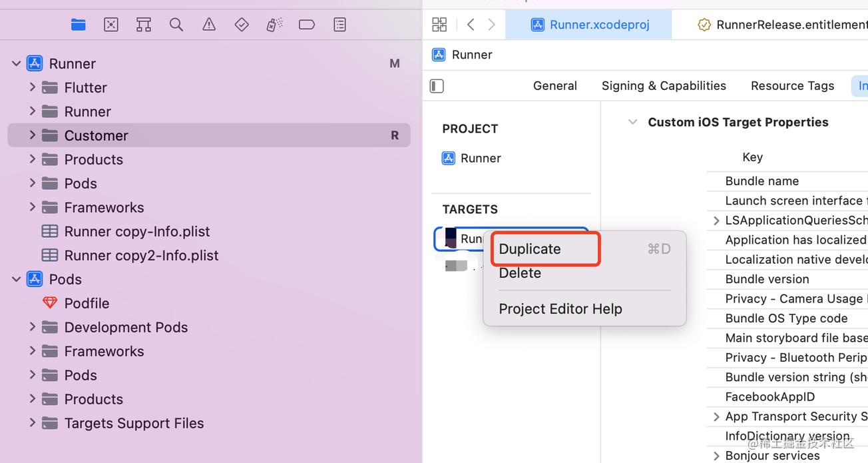
Task: Collapse Custom iOS Target Properties section
Action: tap(632, 122)
